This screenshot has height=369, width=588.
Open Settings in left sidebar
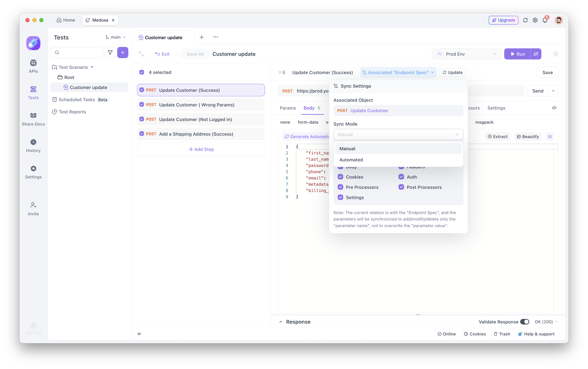click(33, 172)
